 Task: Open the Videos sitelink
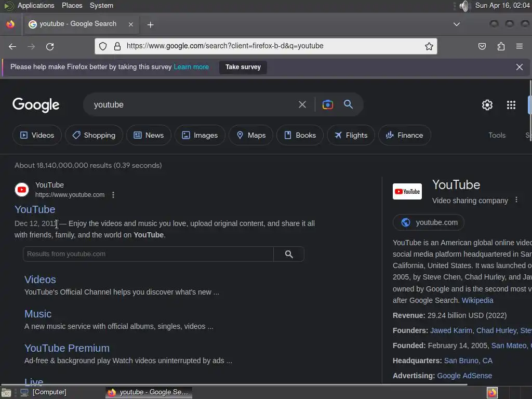pyautogui.click(x=40, y=279)
